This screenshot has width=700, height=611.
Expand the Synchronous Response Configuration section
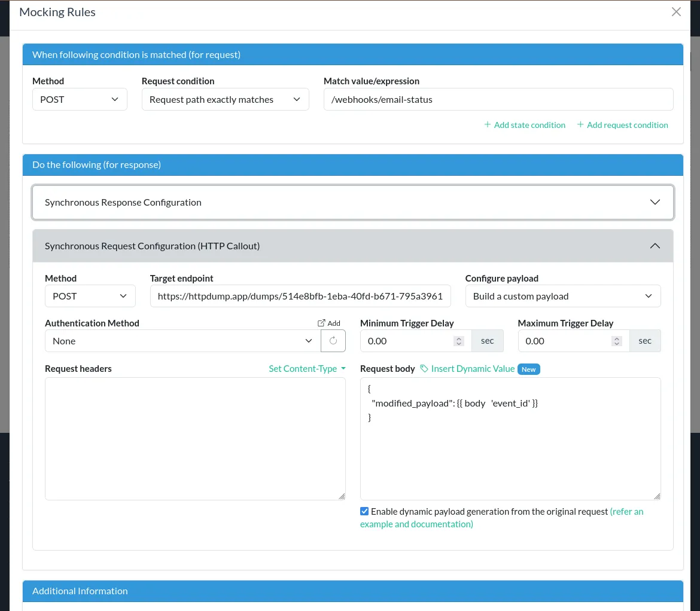[655, 202]
